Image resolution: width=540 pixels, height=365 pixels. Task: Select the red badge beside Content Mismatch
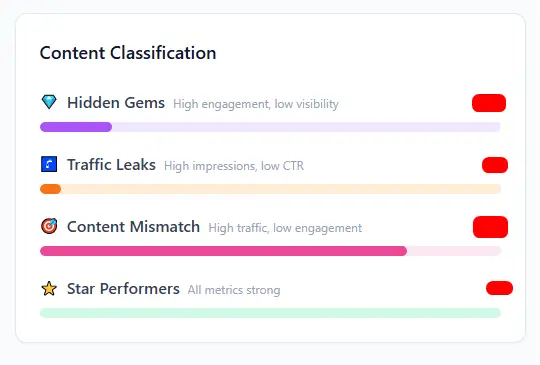[x=490, y=227]
